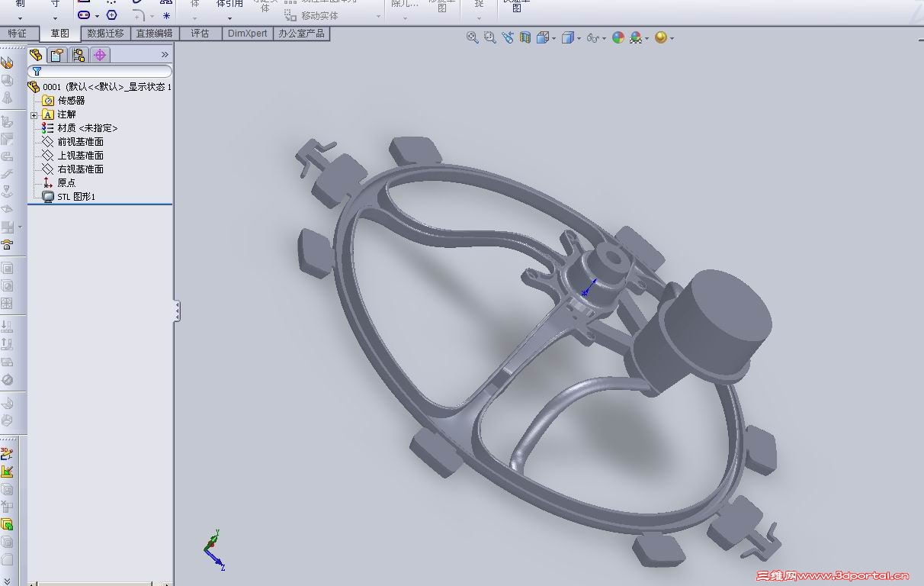The height and width of the screenshot is (586, 924).
Task: Open the Display Style dropdown arrow
Action: (x=579, y=38)
